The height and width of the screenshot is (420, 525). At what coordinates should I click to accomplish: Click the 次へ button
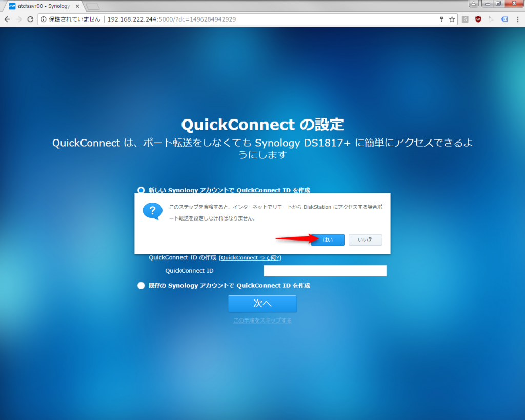pos(262,304)
